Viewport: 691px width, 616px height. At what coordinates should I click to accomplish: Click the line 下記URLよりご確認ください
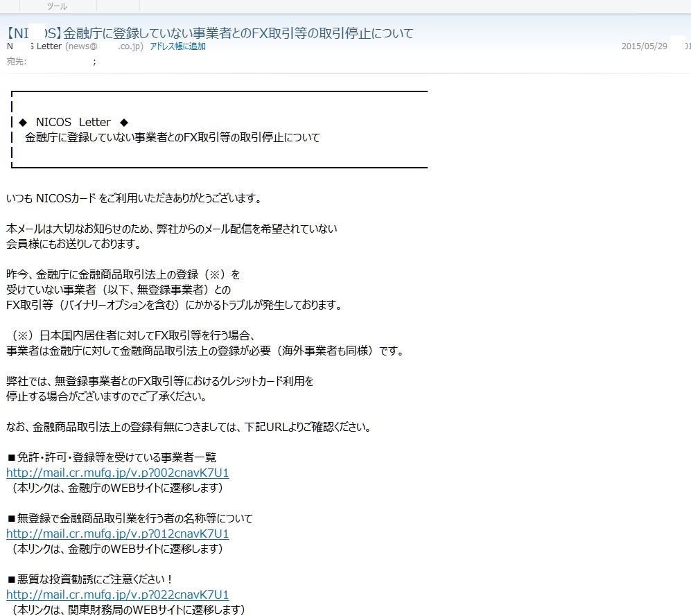click(x=189, y=427)
